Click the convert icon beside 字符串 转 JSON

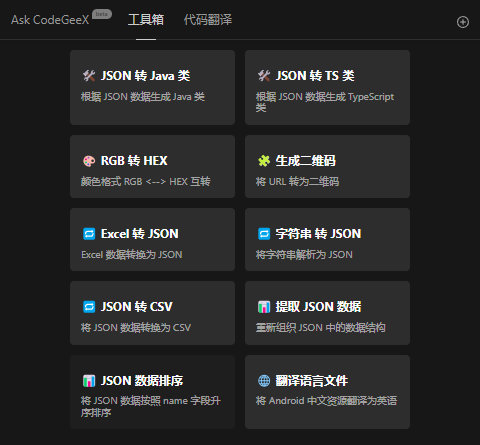pos(264,234)
